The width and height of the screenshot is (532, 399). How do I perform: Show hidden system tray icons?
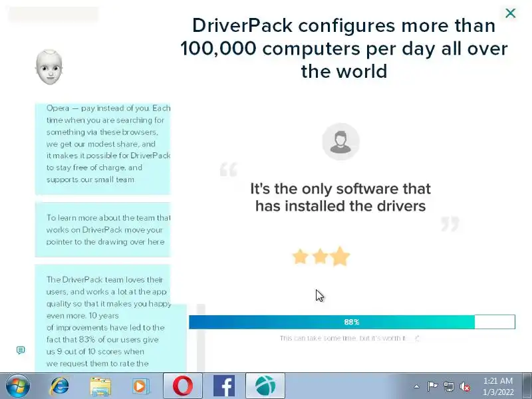(416, 386)
